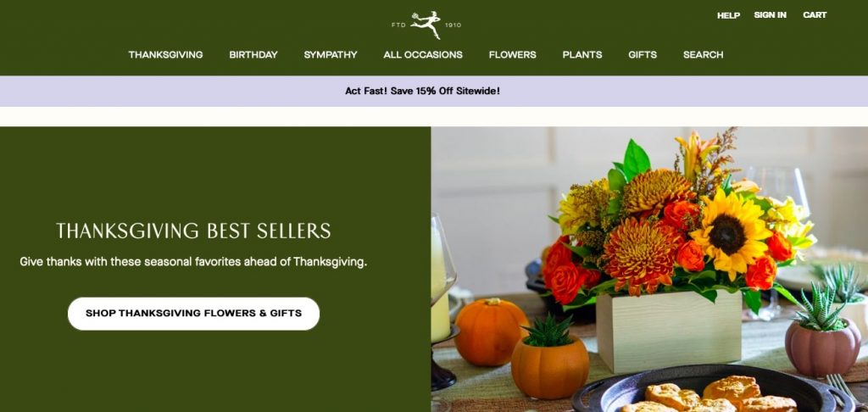
Task: Click the FTD Mercury logo icon
Action: 426,25
